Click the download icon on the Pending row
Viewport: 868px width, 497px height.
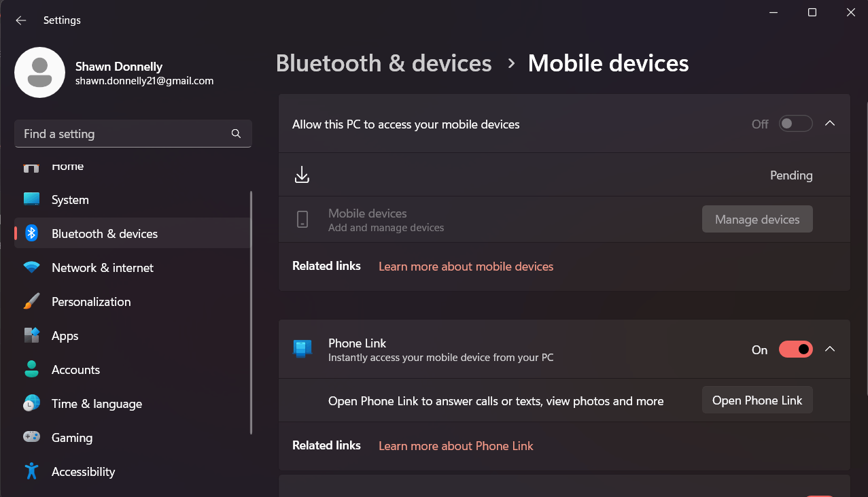point(302,174)
